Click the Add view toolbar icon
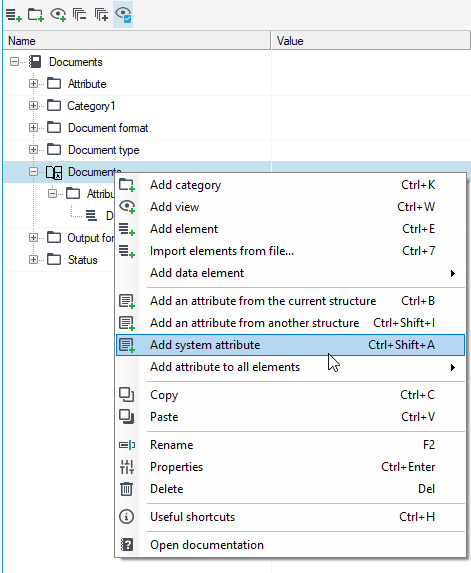 coord(58,15)
